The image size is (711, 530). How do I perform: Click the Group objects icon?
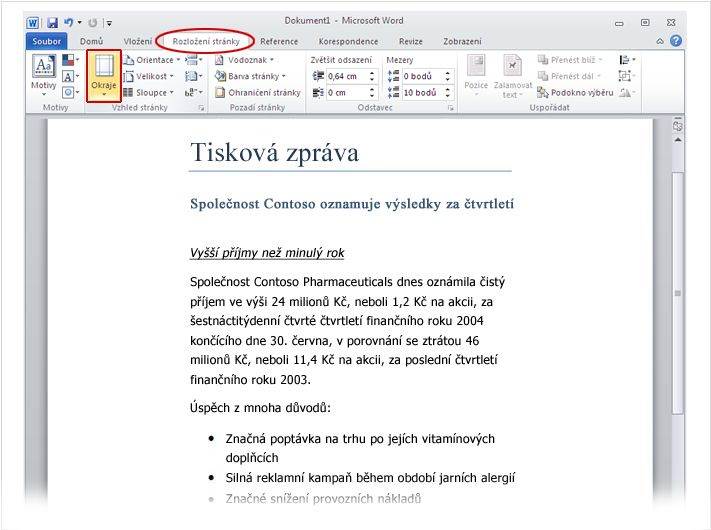[627, 76]
